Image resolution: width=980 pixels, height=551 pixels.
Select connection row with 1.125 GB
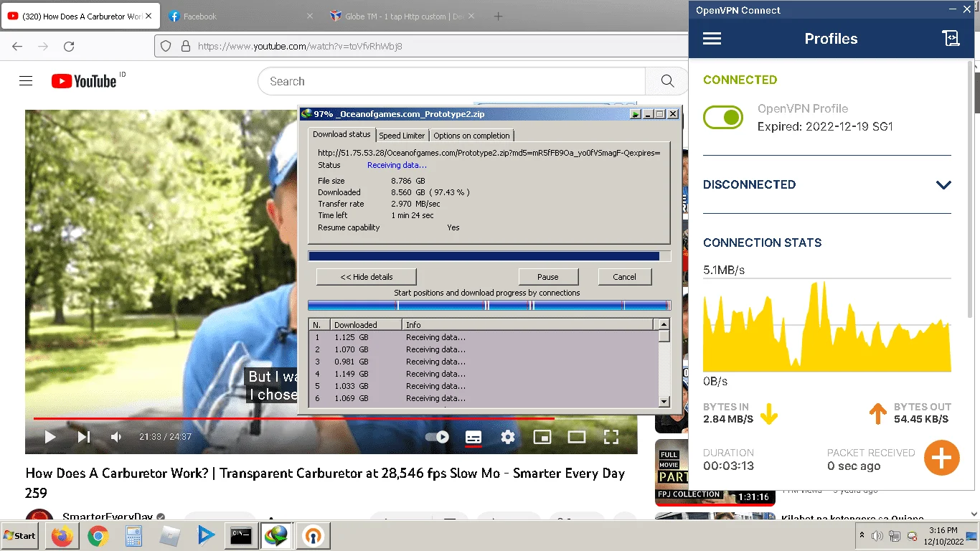[x=484, y=337]
